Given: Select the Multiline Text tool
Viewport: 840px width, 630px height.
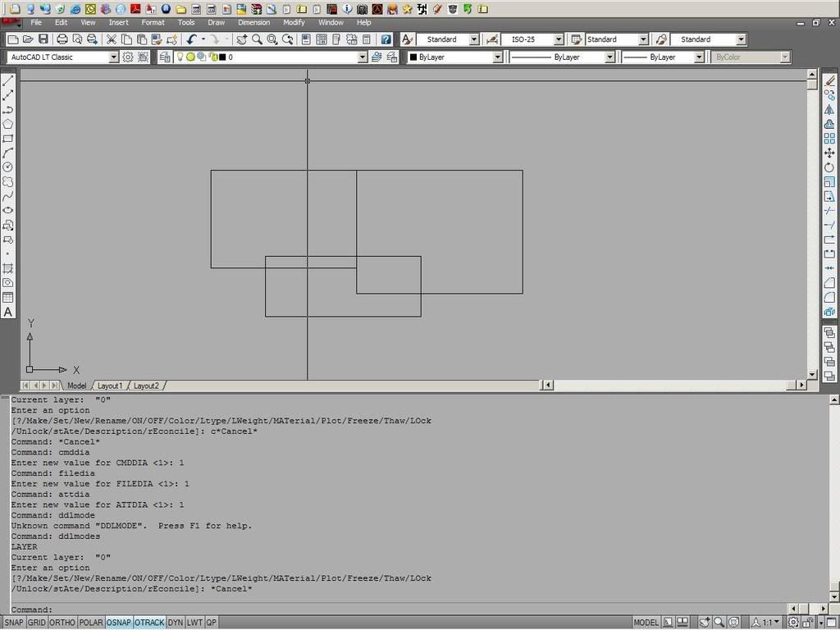Looking at the screenshot, I should [x=8, y=312].
